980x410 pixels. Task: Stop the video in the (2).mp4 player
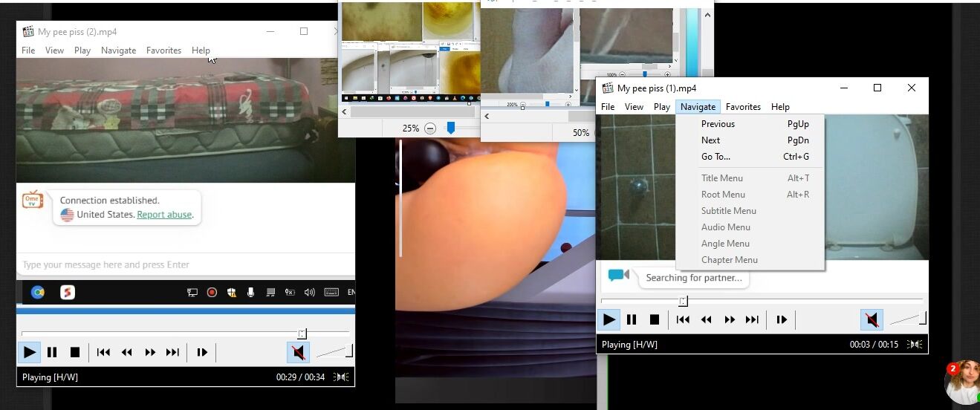point(75,352)
